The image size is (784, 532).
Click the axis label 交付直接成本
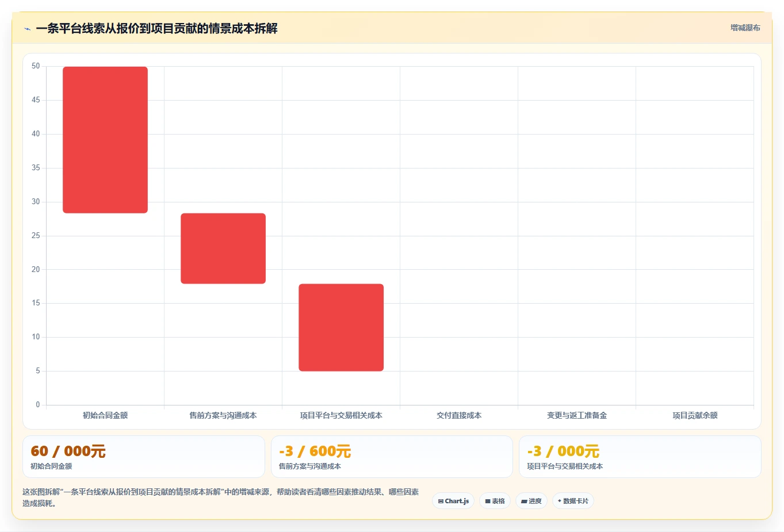tap(459, 415)
